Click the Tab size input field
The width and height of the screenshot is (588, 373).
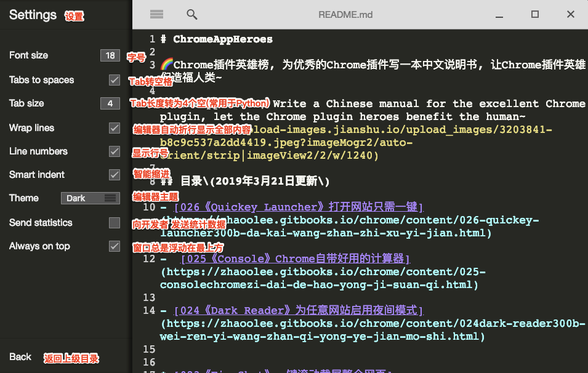110,103
